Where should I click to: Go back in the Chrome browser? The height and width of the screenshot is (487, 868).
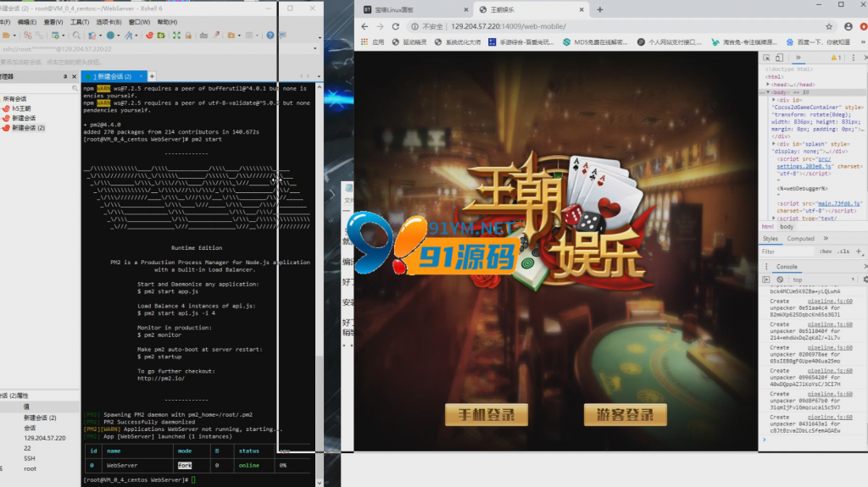364,26
